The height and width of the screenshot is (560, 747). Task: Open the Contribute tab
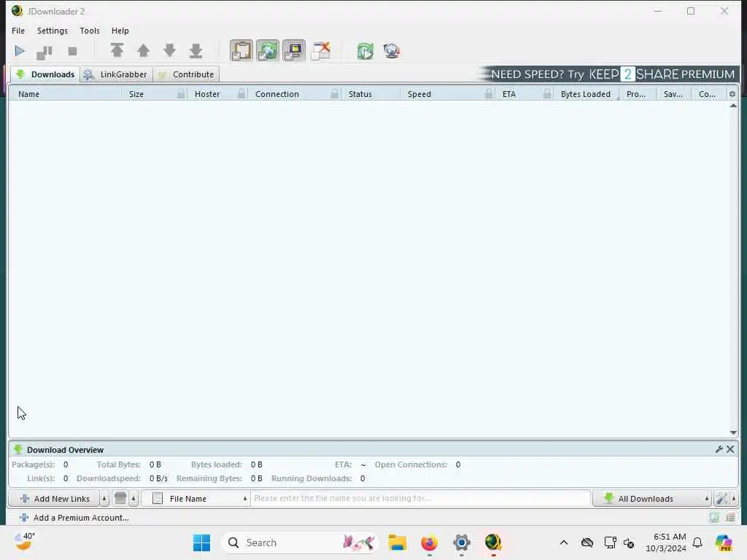tap(186, 74)
